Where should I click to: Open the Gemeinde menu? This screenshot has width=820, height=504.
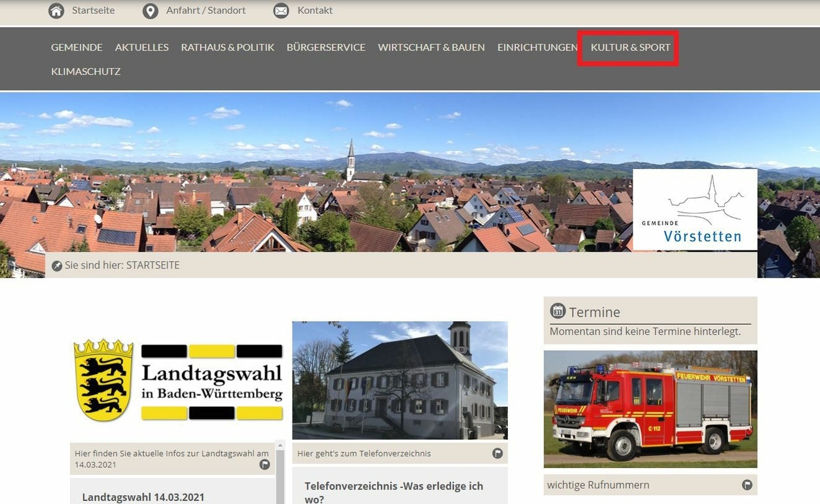76,47
